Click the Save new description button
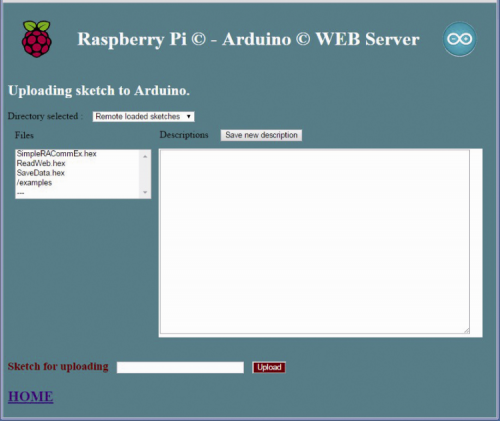Viewport: 500px width, 421px height. point(261,135)
